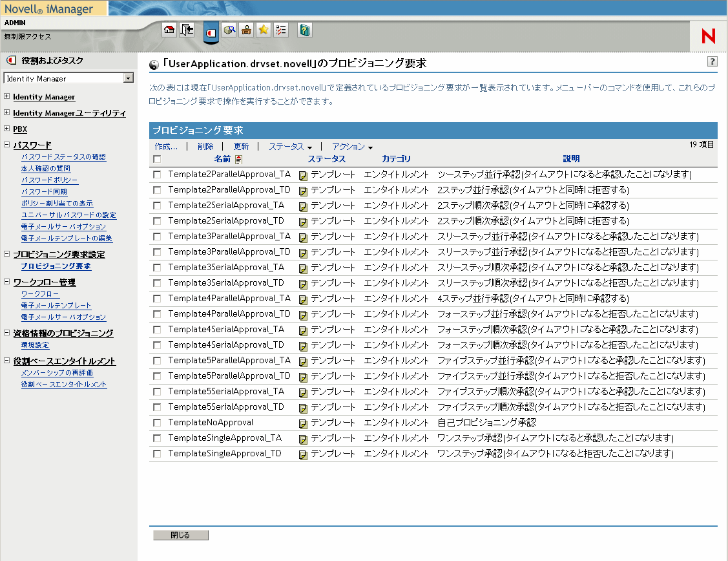Click template status icon for Template3ParallelApproval_TA
728x561 pixels.
click(303, 238)
